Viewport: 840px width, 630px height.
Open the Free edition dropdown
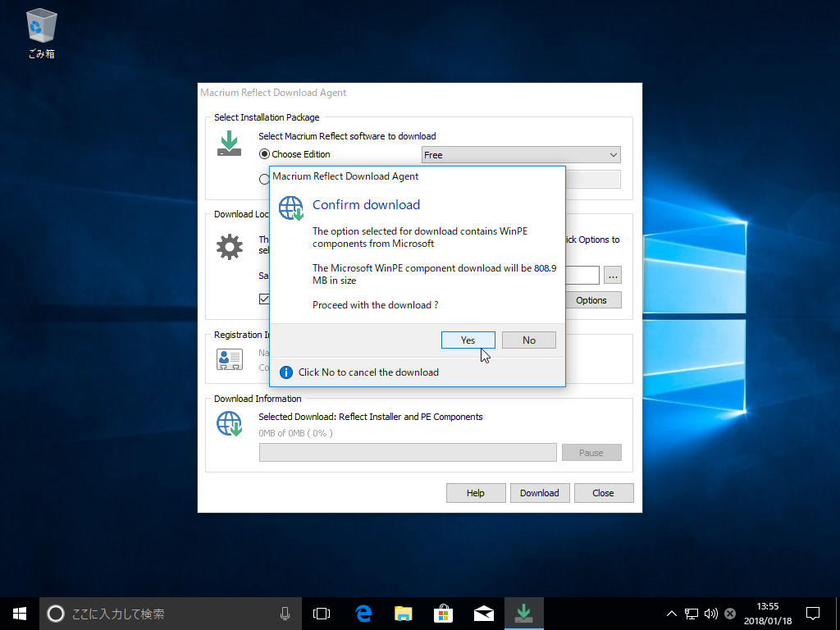point(521,155)
